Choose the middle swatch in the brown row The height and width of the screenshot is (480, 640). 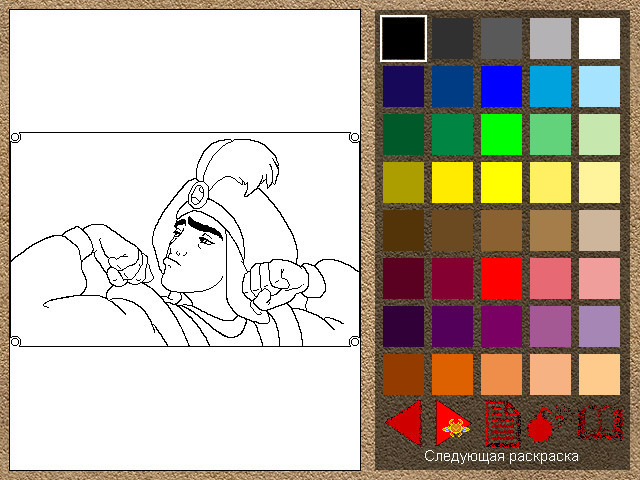click(501, 231)
